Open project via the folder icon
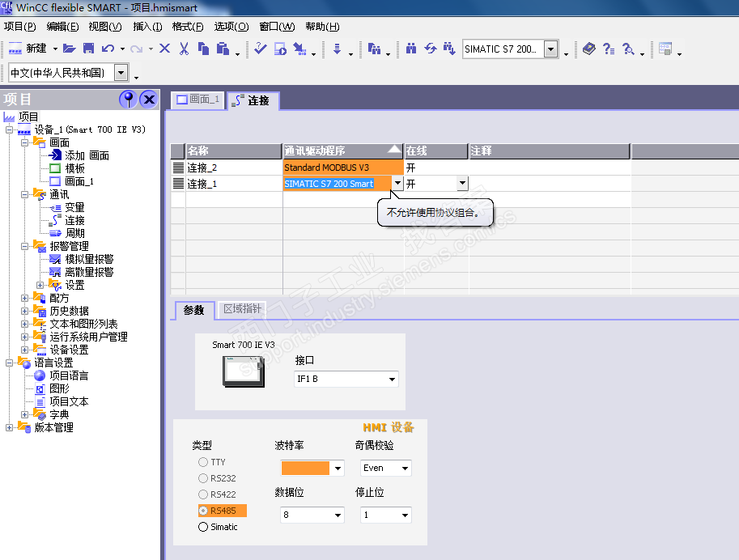The height and width of the screenshot is (560, 739). coord(70,49)
